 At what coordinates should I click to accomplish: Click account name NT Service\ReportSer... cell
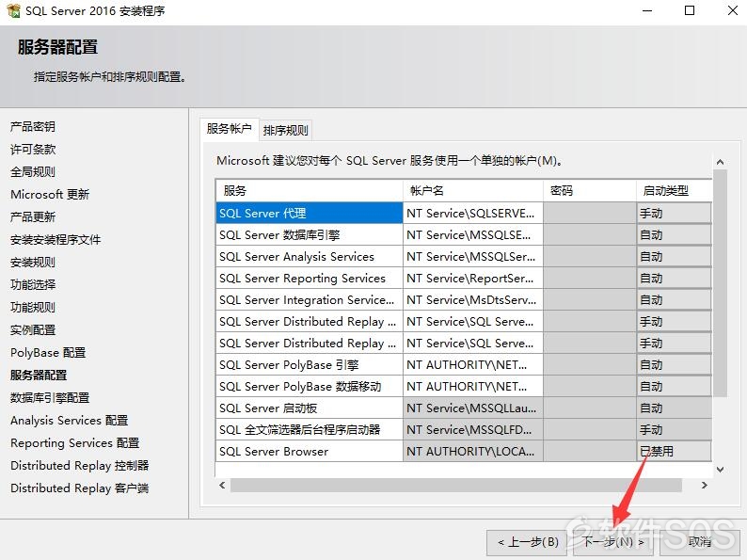(473, 279)
